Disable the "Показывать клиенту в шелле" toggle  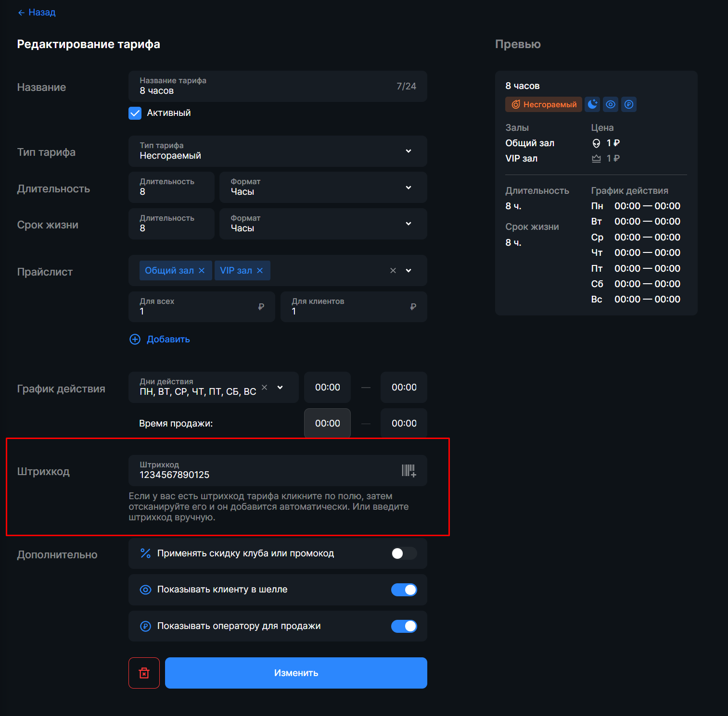click(x=404, y=590)
